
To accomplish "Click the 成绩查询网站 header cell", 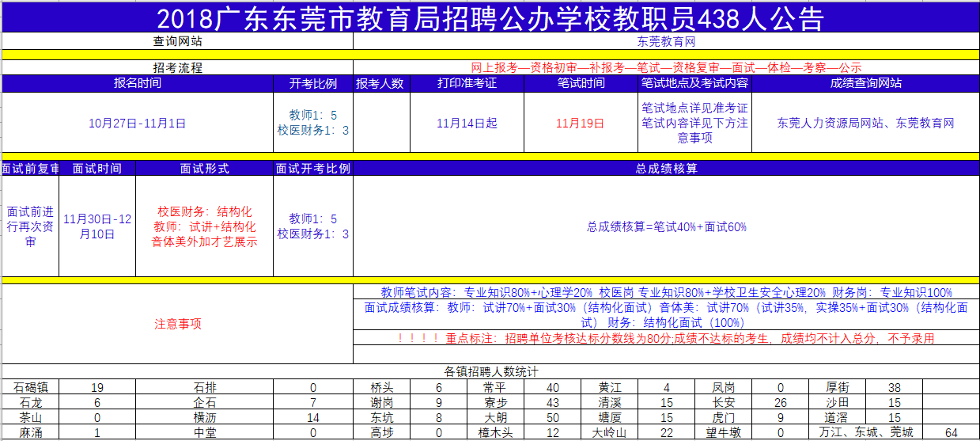I will click(865, 83).
